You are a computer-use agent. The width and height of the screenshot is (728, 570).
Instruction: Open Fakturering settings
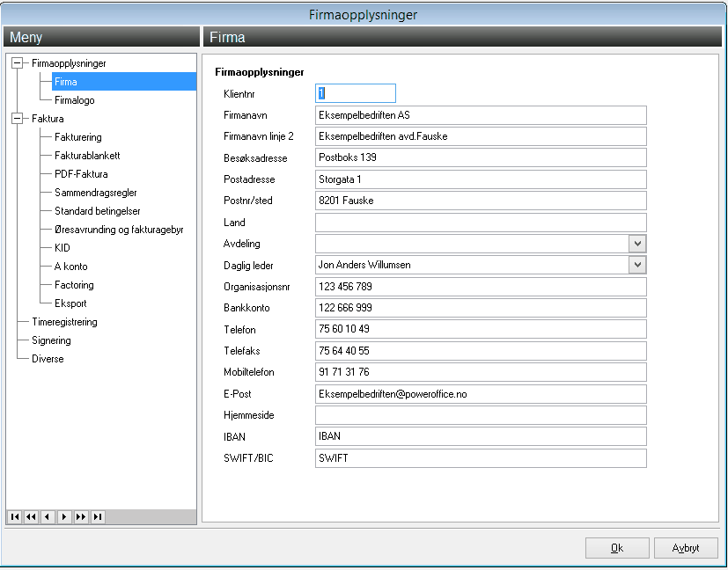(78, 137)
